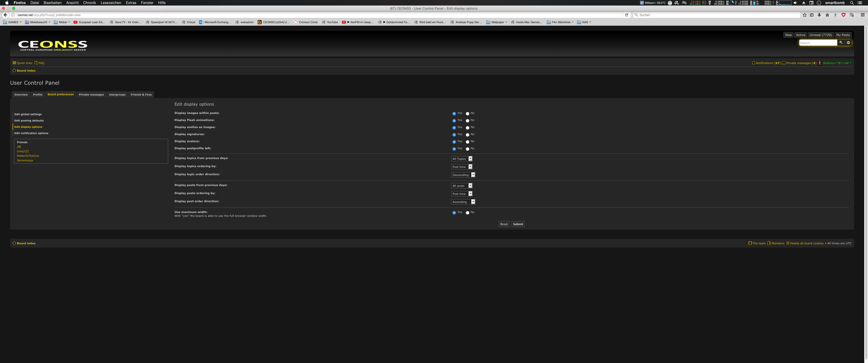The image size is (868, 363).
Task: Select No for Display signatures
Action: [467, 135]
